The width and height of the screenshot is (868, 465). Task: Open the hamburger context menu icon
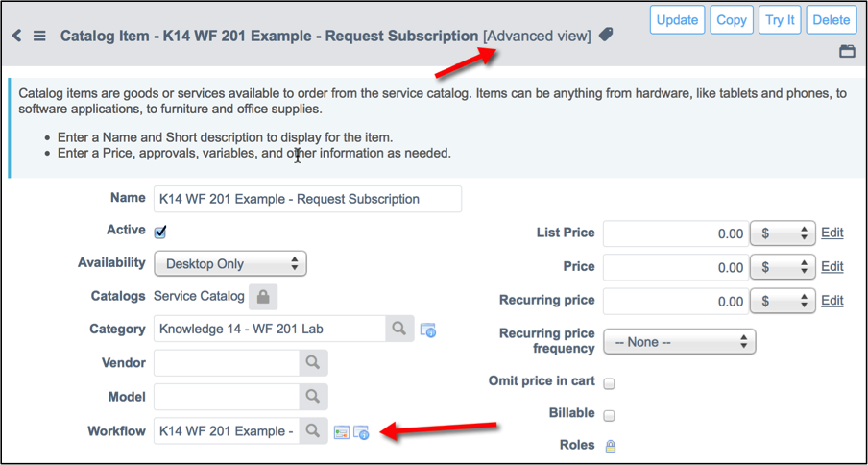[x=39, y=36]
